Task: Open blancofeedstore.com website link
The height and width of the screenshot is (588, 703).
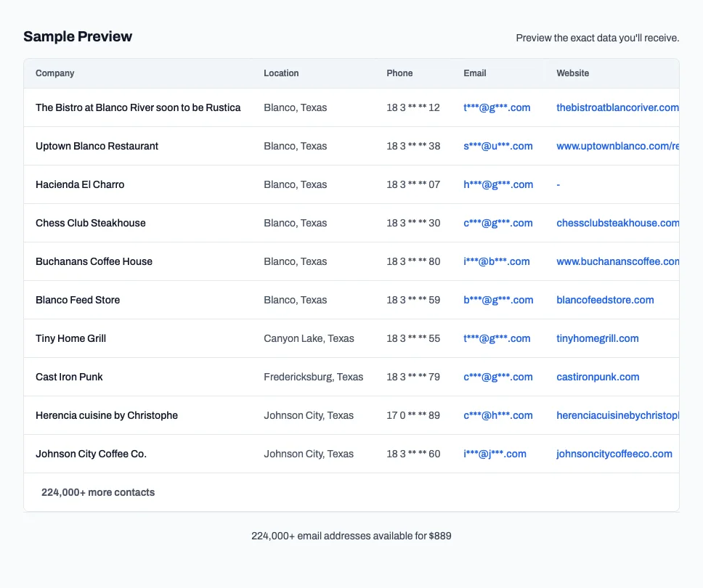Action: point(605,301)
